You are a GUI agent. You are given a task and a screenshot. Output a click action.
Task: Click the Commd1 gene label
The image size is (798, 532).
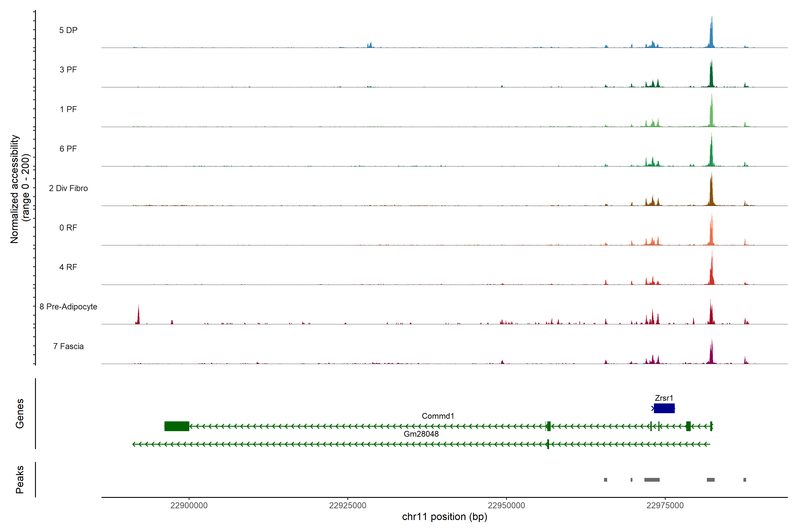(438, 416)
